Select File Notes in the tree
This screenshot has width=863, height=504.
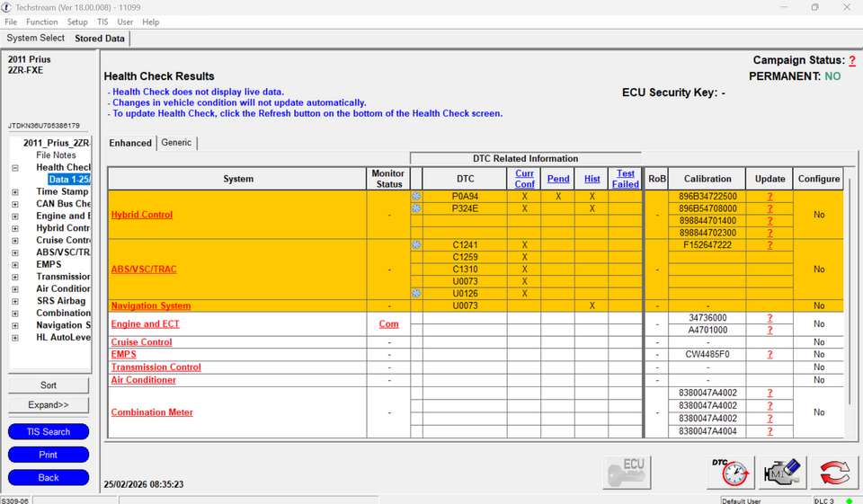[x=56, y=155]
